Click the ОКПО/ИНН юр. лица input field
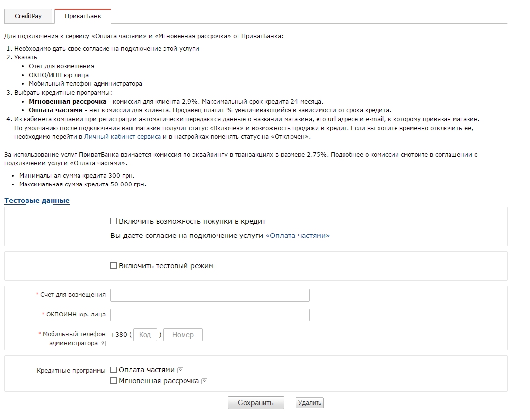Screen dimensions: 530x420 point(210,315)
